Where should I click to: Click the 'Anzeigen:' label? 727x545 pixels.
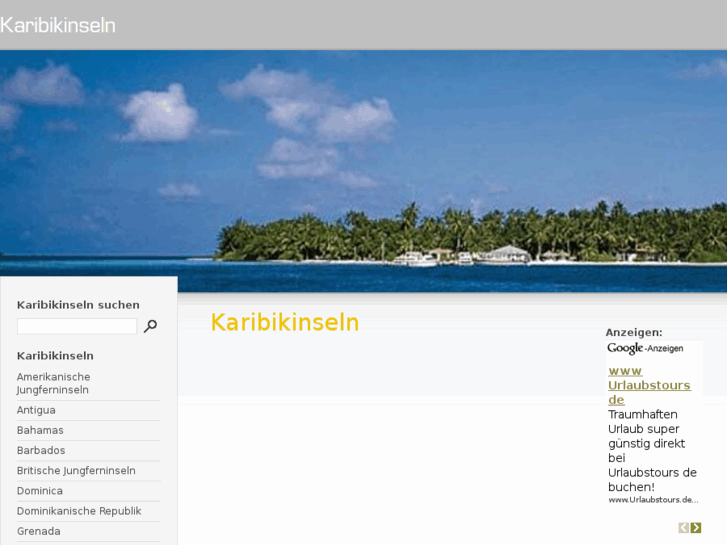point(634,332)
